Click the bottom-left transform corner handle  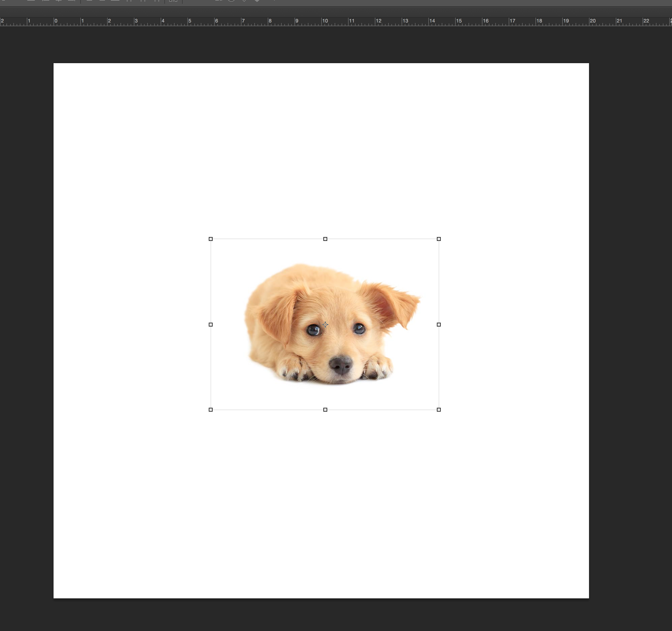(x=211, y=410)
